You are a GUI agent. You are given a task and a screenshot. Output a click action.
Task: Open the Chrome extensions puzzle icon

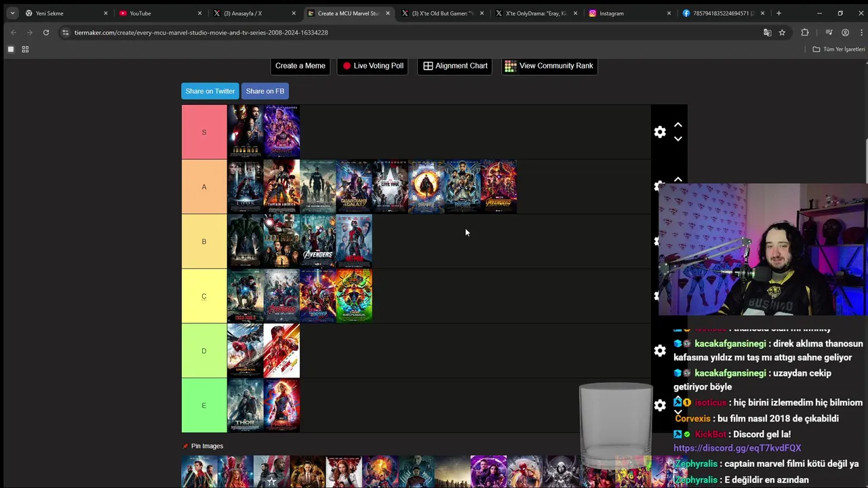click(805, 33)
